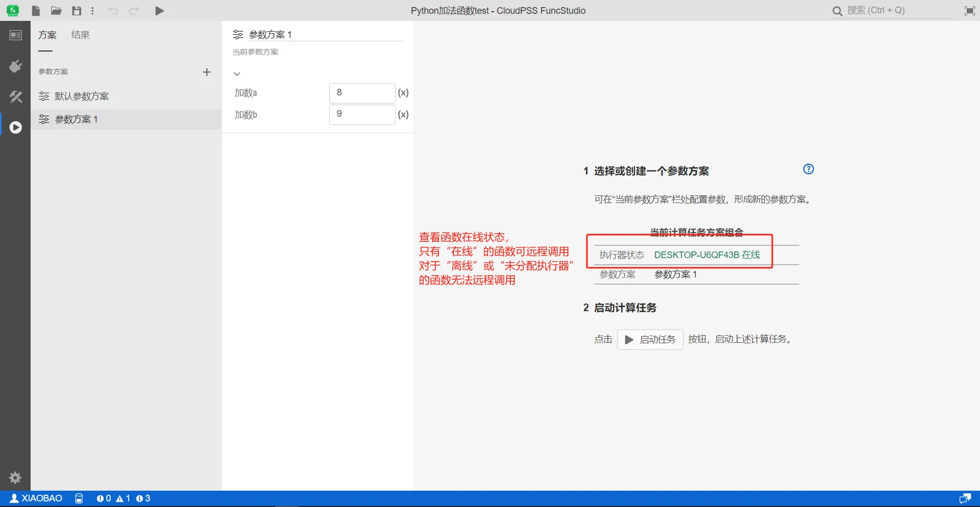Open settings with the gear icon
The image size is (980, 507).
[15, 477]
